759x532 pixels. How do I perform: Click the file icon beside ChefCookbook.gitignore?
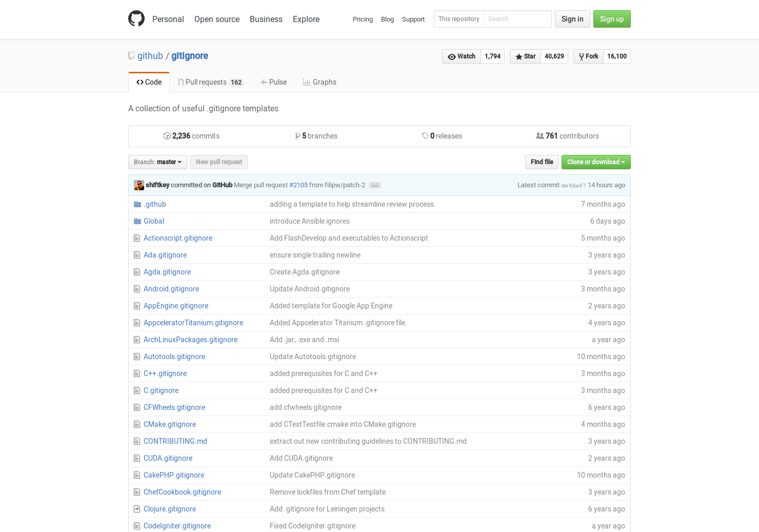click(x=137, y=492)
